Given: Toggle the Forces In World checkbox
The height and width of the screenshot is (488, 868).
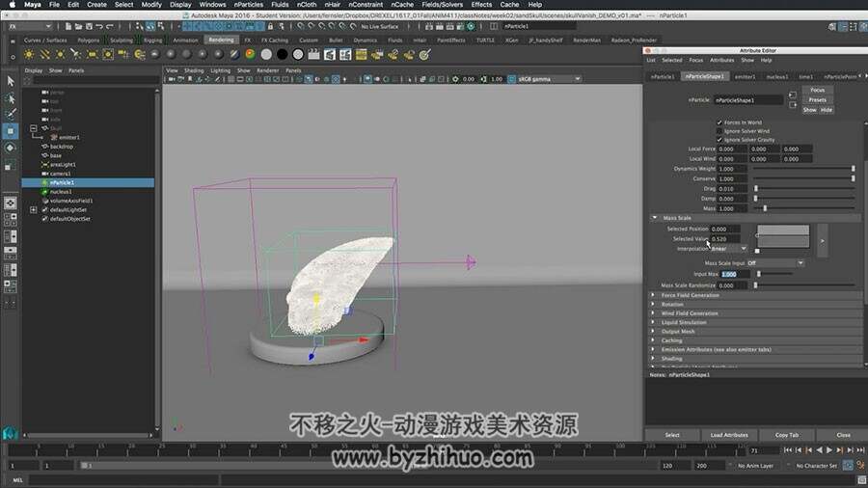Looking at the screenshot, I should click(719, 122).
